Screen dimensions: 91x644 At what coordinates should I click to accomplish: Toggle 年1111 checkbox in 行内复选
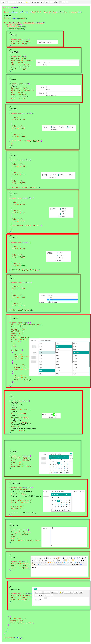[51, 127]
